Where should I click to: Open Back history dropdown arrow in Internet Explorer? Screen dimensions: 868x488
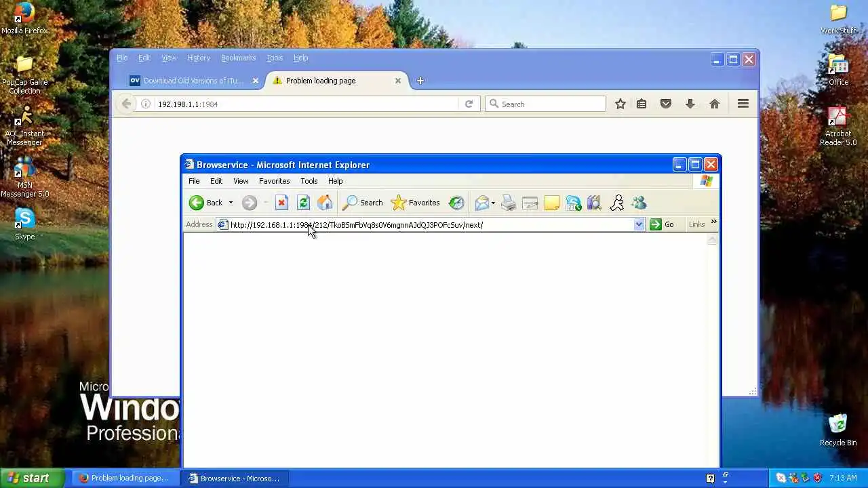[231, 203]
